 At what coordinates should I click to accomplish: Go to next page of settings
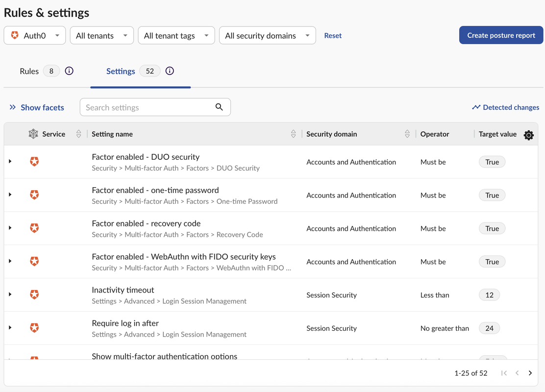(x=530, y=373)
